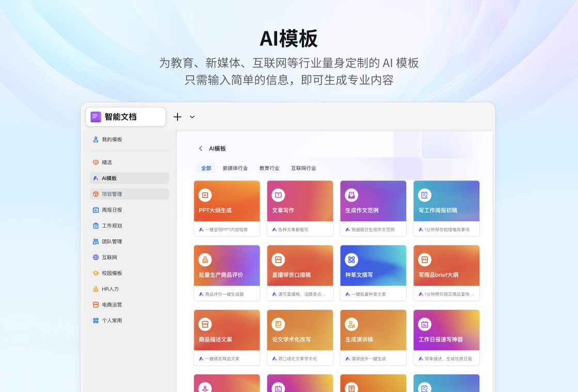The height and width of the screenshot is (392, 578).
Task: Click the 工作规划 clipboard icon
Action: 95,226
